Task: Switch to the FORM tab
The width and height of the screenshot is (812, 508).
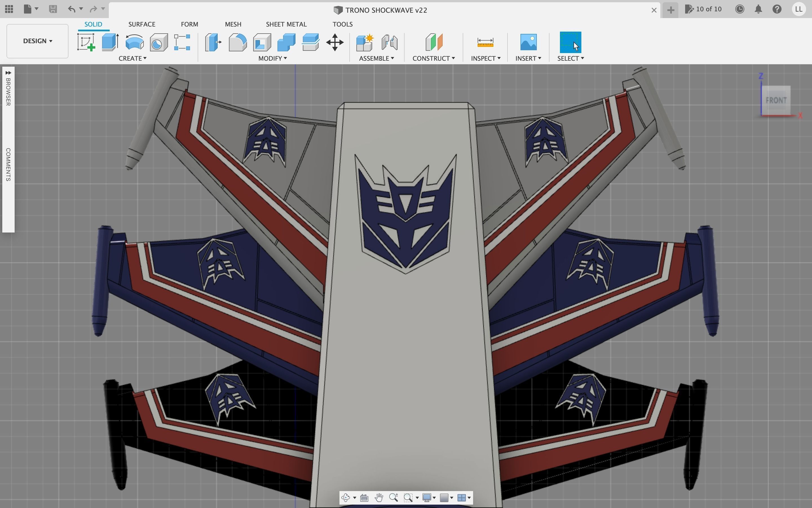Action: click(189, 24)
